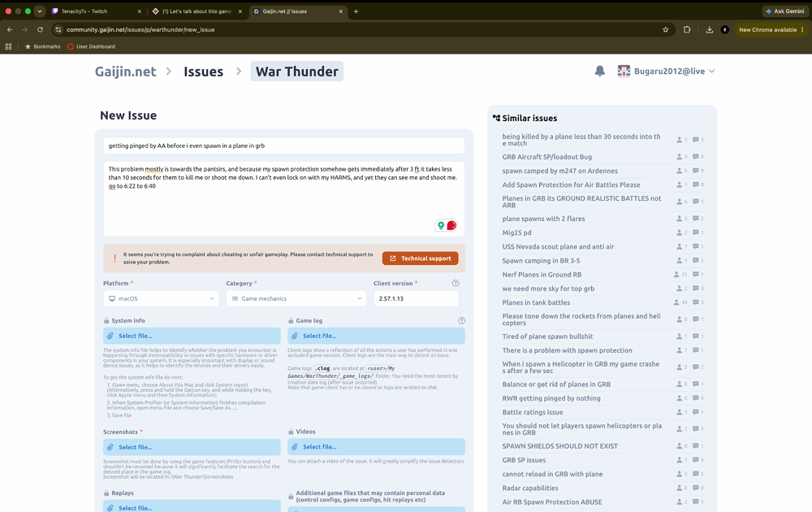Open similar issue 'plane spawns with 2 flares'

click(x=543, y=219)
